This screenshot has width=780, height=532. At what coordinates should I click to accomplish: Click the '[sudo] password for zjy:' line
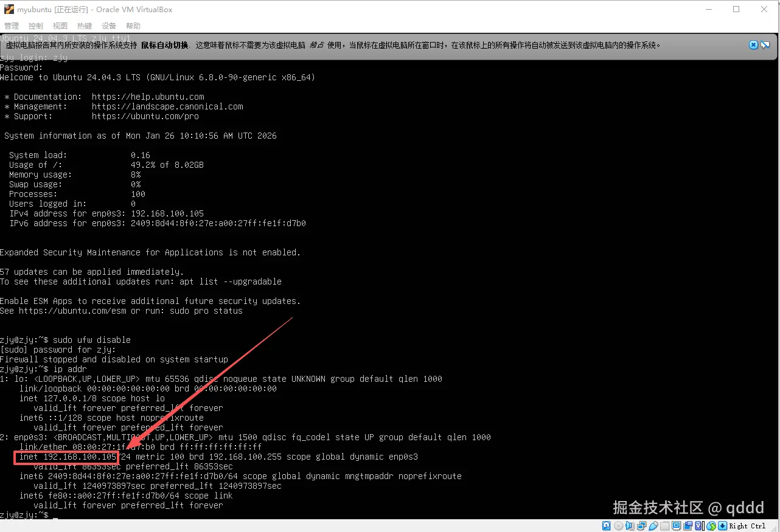tap(58, 350)
